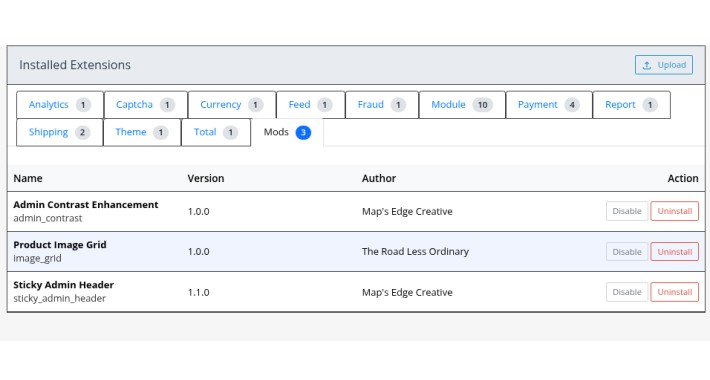The image size is (710, 380).
Task: Click the sticky_admin_header code text
Action: point(59,298)
